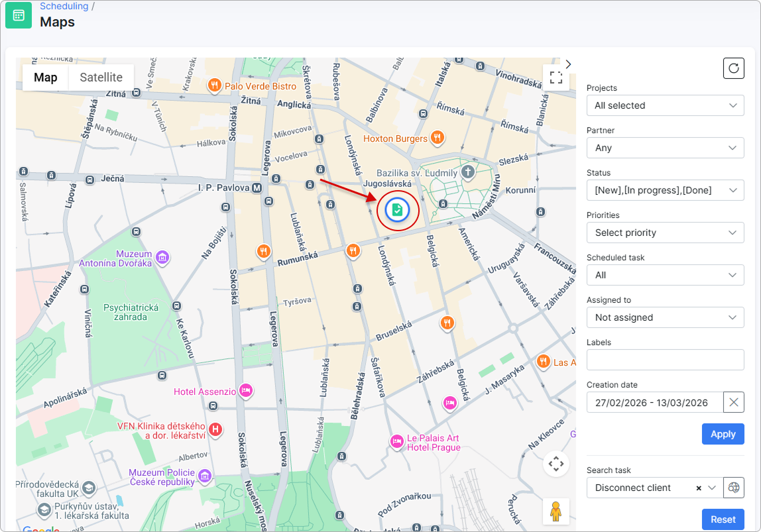761x532 pixels.
Task: Click the Psychiatrická zahrada label
Action: (131, 312)
